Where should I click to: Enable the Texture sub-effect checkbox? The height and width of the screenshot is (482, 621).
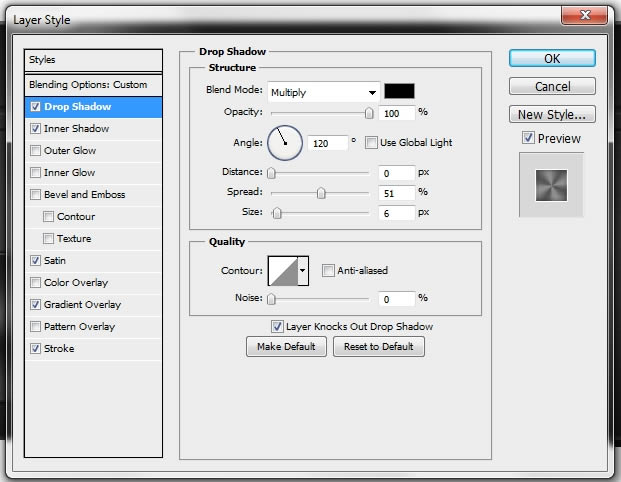tap(48, 238)
